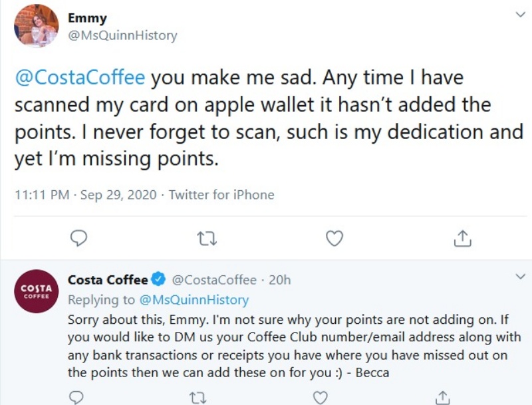Open the Costa Coffee verified badge
Viewport: 532px width, 405px height.
(158, 279)
